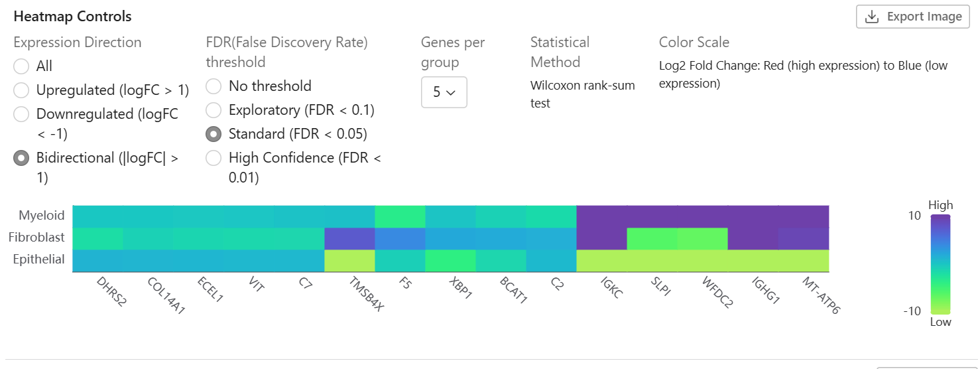
Task: Select the All expression direction radio
Action: tap(22, 66)
